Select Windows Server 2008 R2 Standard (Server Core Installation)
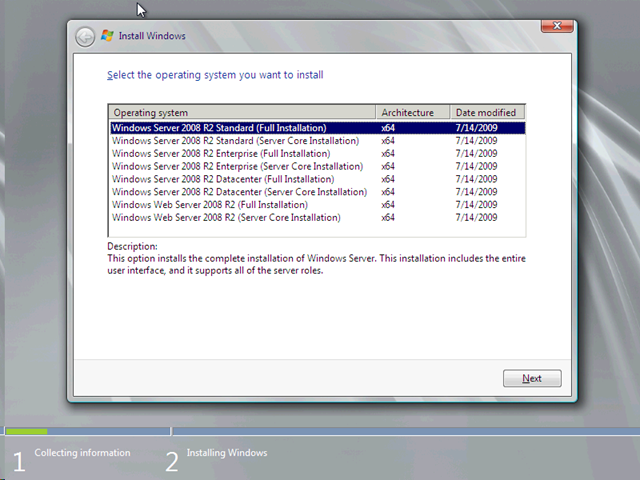640x480 pixels. [318, 141]
